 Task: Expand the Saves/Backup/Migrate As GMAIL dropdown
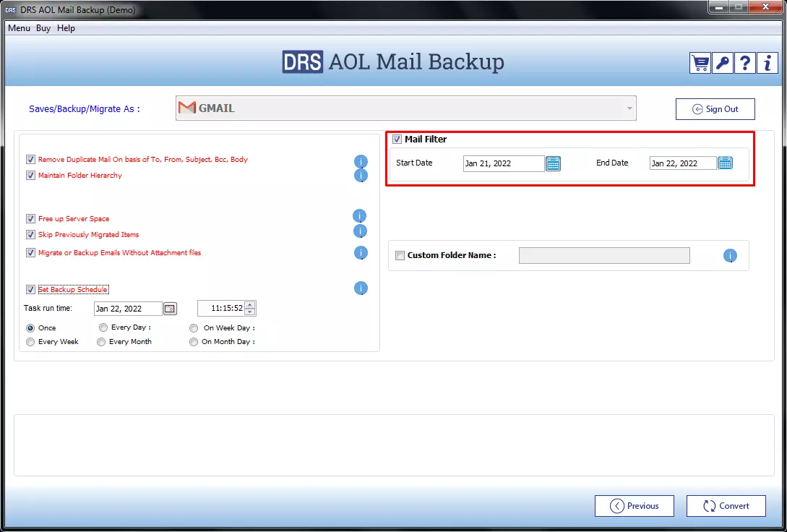tap(629, 108)
